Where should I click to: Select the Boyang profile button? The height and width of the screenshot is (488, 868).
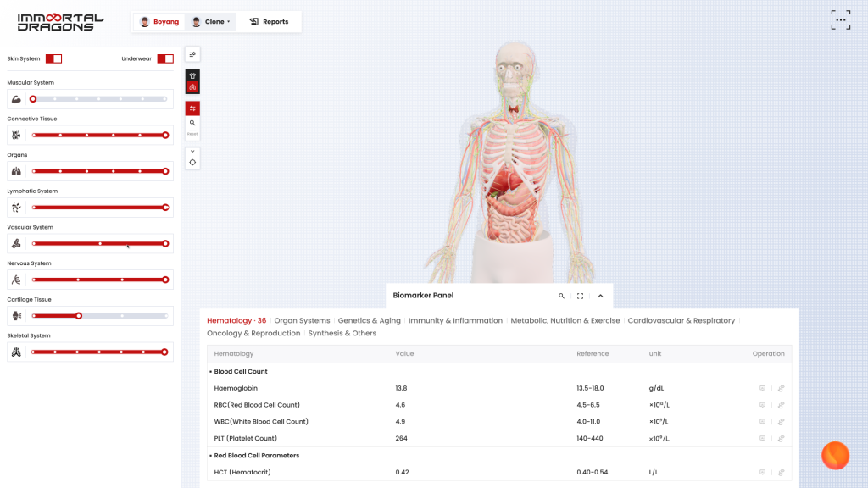pyautogui.click(x=159, y=22)
